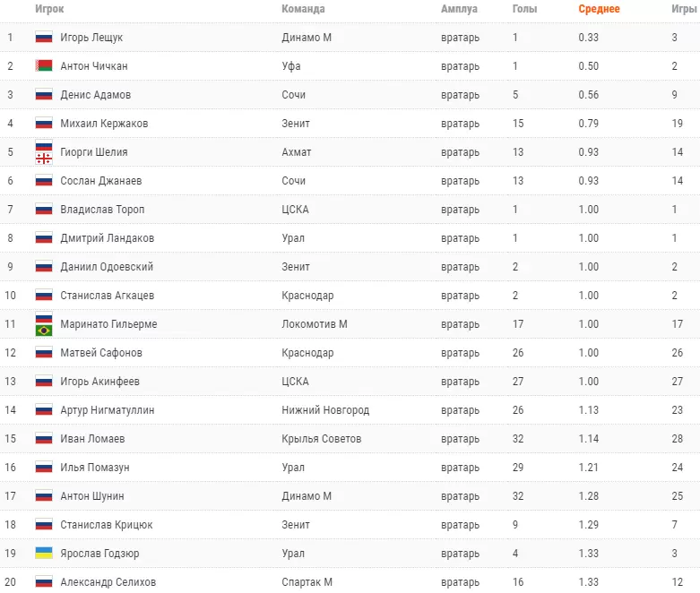Open player page for Михаил Кержаков
This screenshot has width=700, height=593.
104,124
